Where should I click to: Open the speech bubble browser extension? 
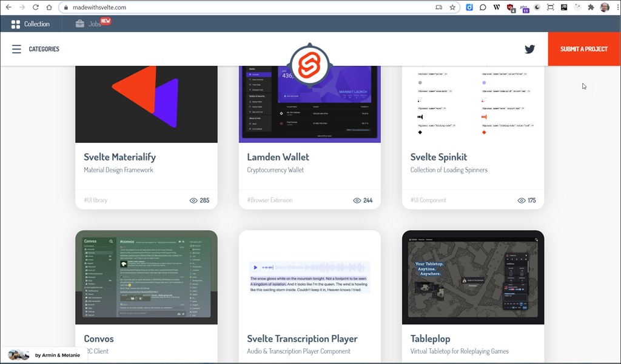483,7
